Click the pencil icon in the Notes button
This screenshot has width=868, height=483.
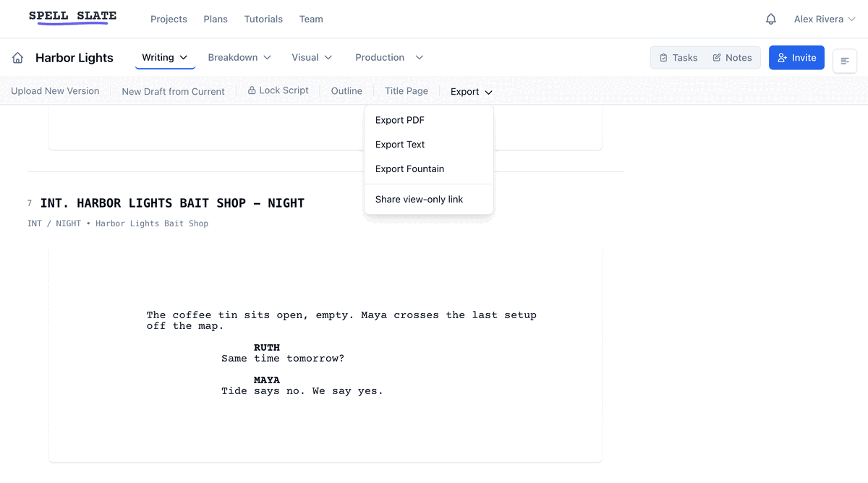point(717,58)
